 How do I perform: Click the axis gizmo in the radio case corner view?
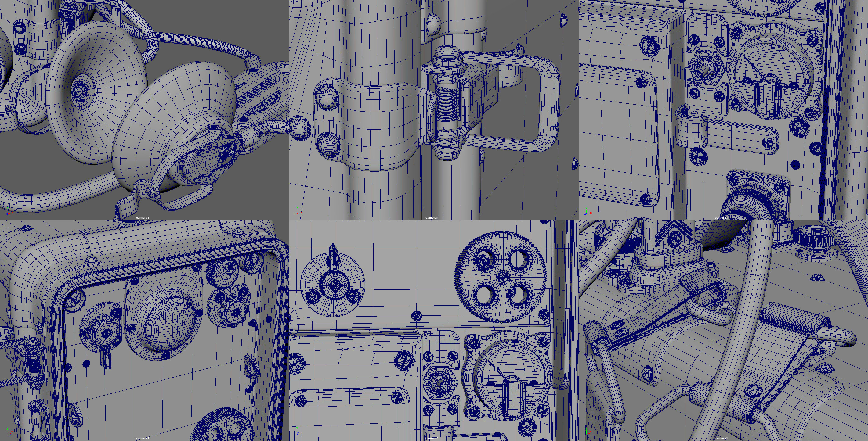click(9, 432)
